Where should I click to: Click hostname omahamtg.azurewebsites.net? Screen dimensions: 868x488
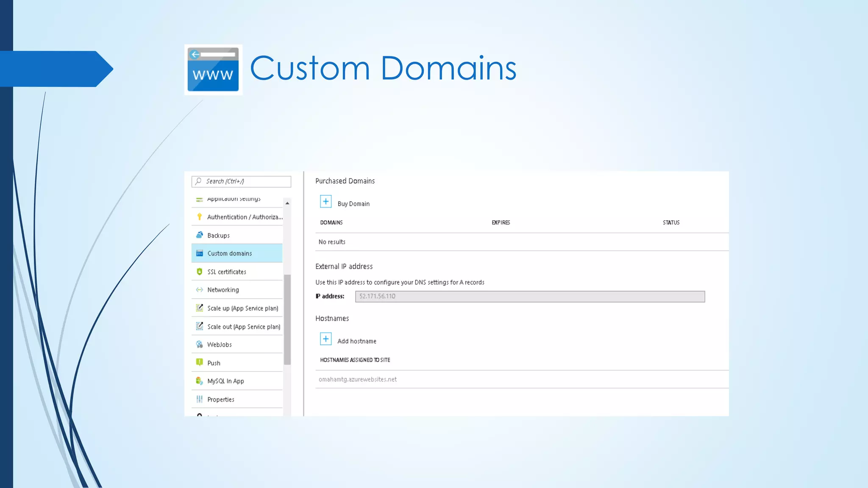click(x=358, y=379)
